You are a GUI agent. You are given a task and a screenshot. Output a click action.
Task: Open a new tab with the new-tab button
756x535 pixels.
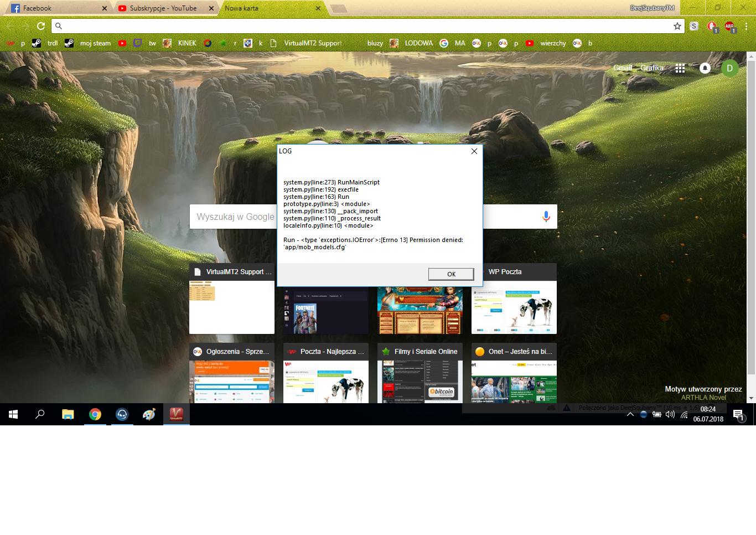pos(339,8)
